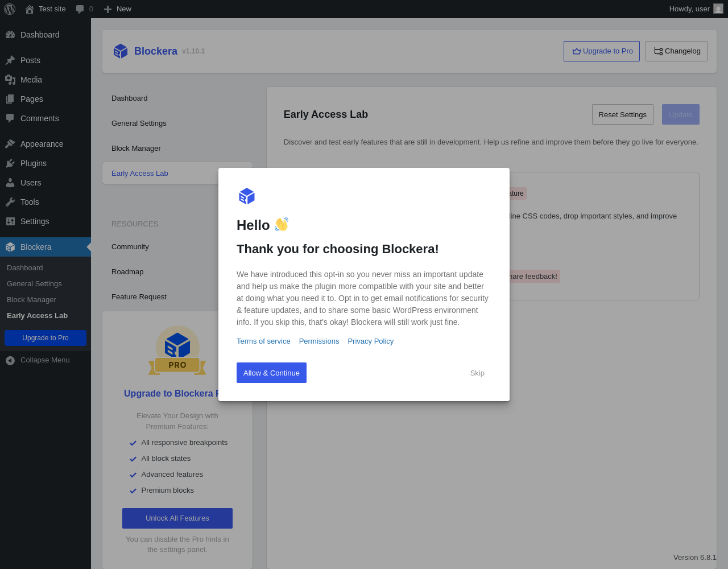Open Media in the admin menu
Viewport: 728px width, 569px height.
pos(45,80)
